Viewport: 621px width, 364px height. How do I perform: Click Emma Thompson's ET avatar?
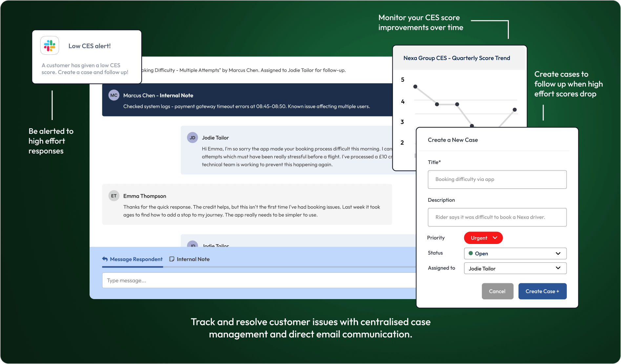(114, 196)
